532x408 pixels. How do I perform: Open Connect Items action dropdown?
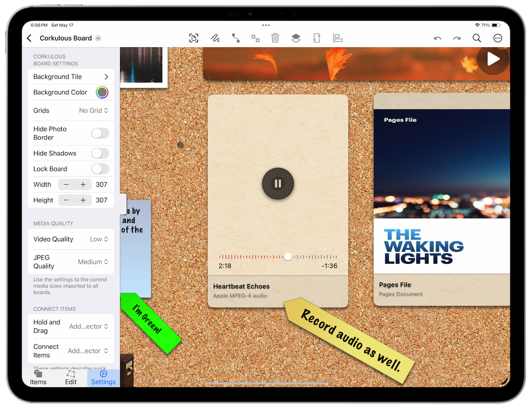click(88, 351)
